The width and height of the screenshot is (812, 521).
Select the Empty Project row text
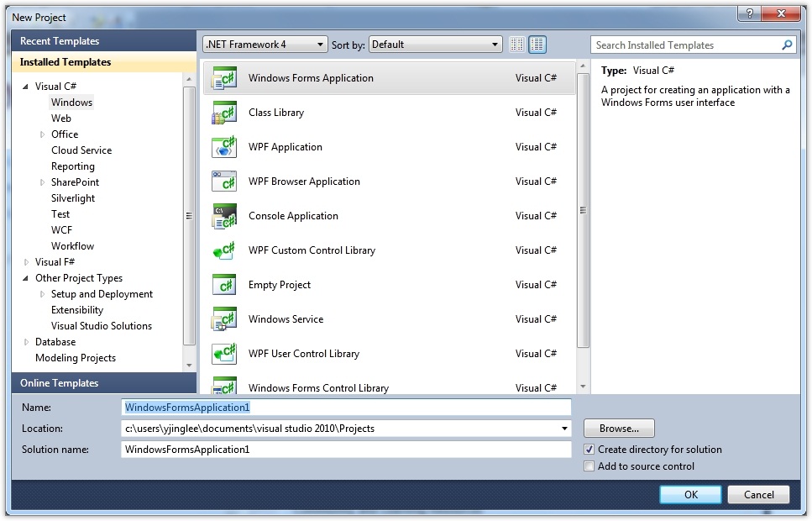click(x=280, y=285)
